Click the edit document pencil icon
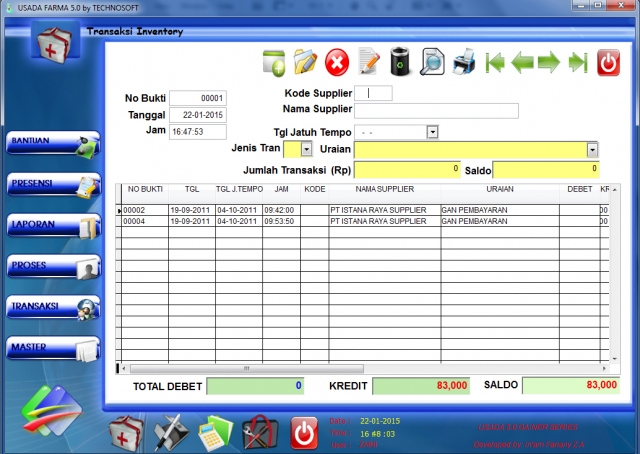 tap(369, 63)
